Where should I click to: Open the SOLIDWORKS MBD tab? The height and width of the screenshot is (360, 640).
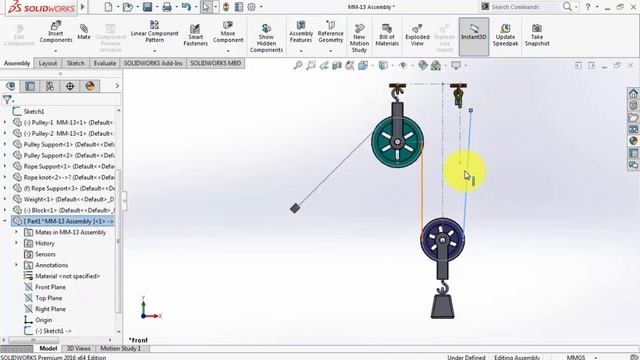(x=216, y=63)
